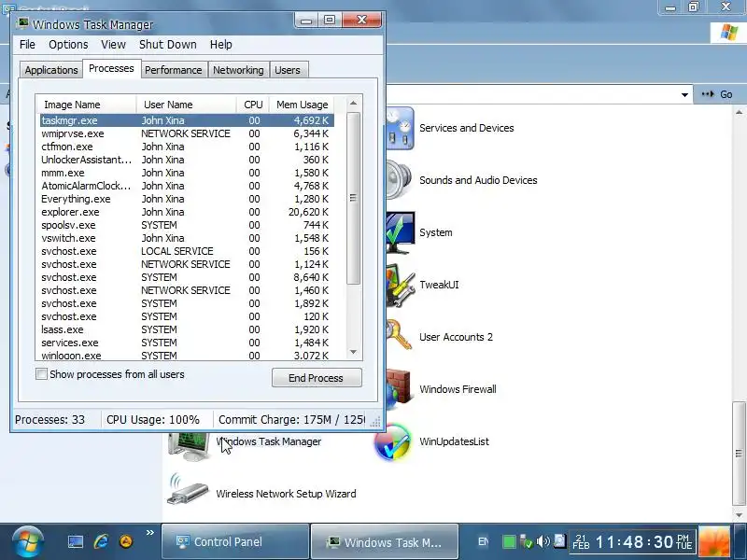747x560 pixels.
Task: Open the Wireless Network Setup Wizard icon
Action: (x=188, y=491)
